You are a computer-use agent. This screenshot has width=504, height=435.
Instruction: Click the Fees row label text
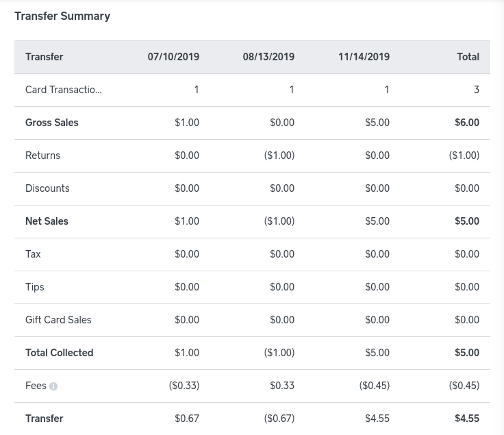point(36,386)
